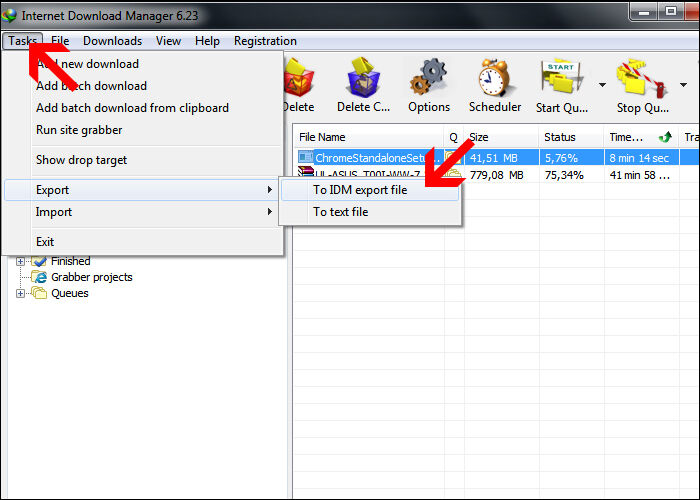The image size is (700, 500).
Task: Sort by Size column header
Action: tap(501, 137)
